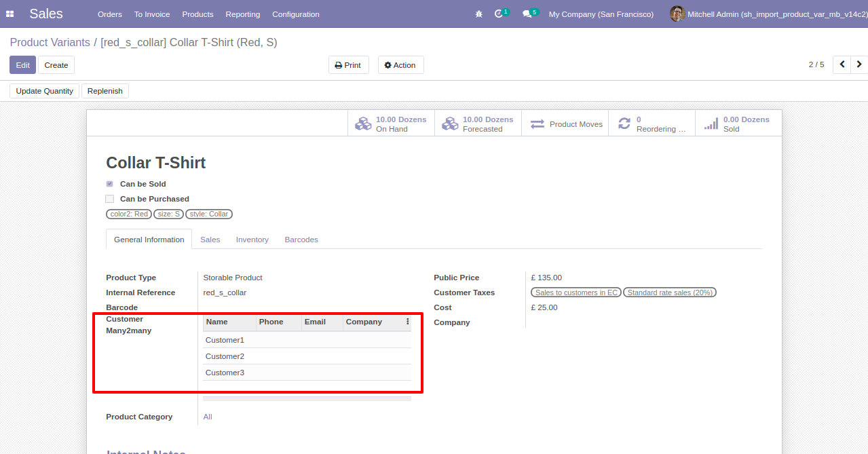Go to previous record arrow
The image size is (868, 454).
tap(842, 64)
